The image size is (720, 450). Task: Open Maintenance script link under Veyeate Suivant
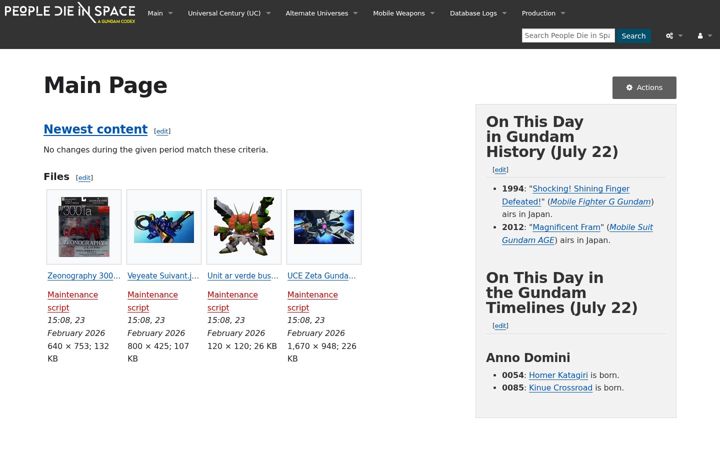coord(152,301)
